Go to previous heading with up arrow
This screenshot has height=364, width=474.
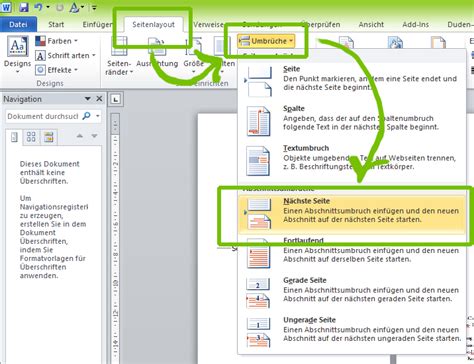(x=80, y=136)
